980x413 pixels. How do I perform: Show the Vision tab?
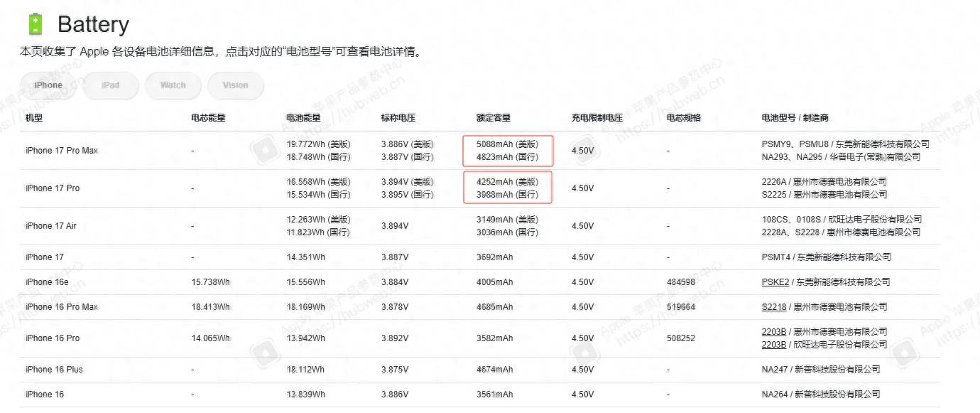pos(236,85)
